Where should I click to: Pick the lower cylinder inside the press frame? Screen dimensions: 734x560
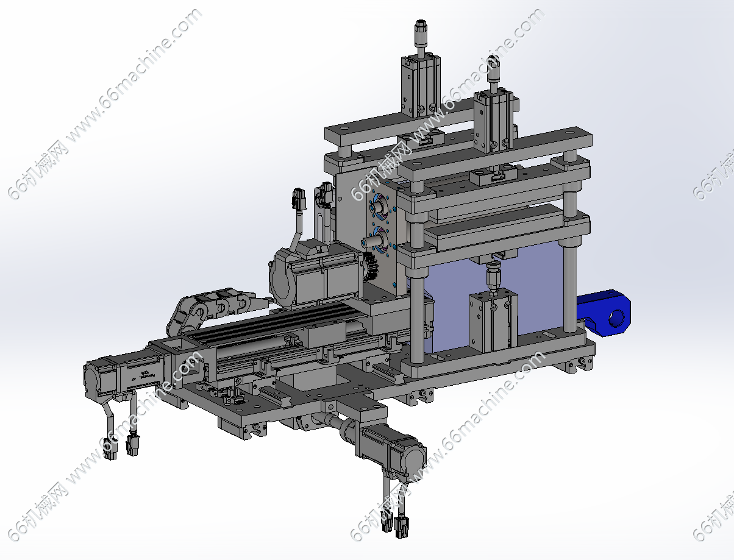[493, 321]
